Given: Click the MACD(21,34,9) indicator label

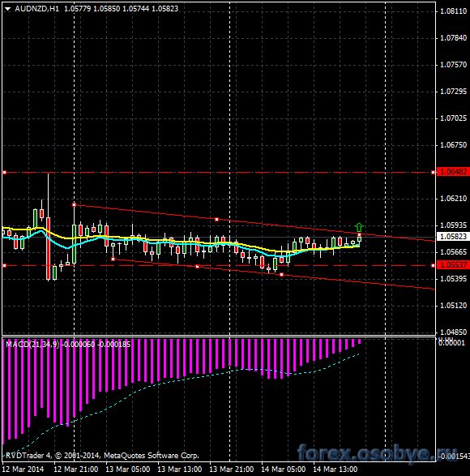Looking at the screenshot, I should [32, 345].
